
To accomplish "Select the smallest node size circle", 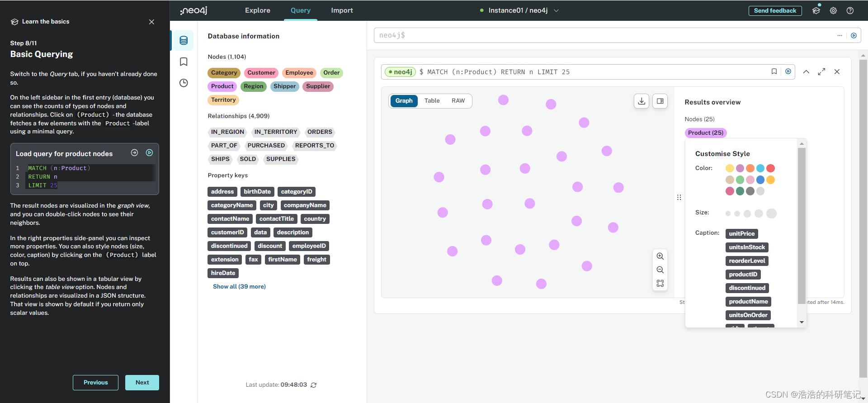I will (x=728, y=213).
